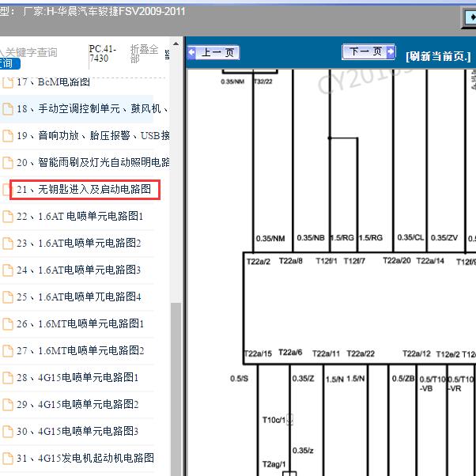Open item 21、无钥匙进入及启动电路图
The width and height of the screenshot is (476, 476).
click(84, 190)
